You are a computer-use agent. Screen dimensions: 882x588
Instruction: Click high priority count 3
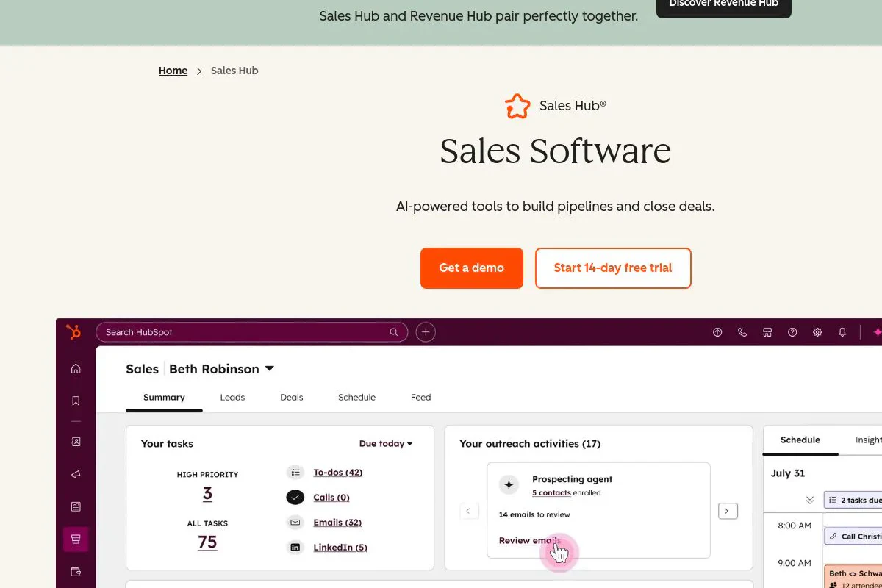tap(207, 493)
